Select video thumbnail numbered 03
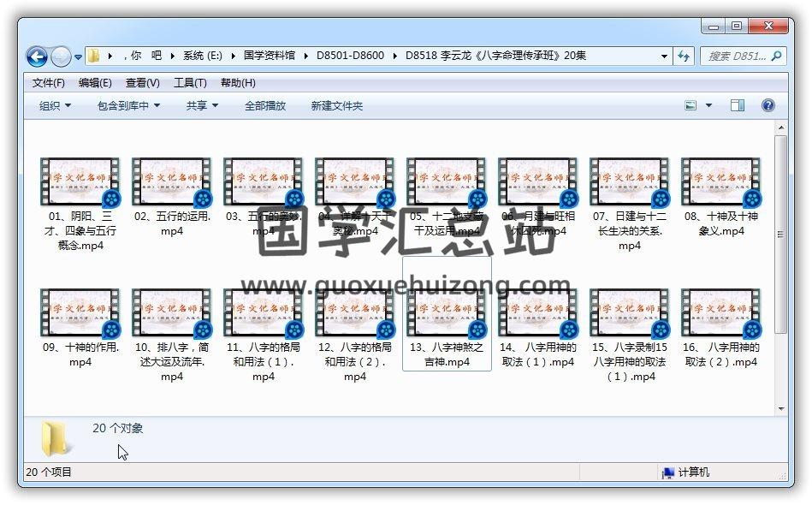The image size is (812, 505). pos(263,181)
